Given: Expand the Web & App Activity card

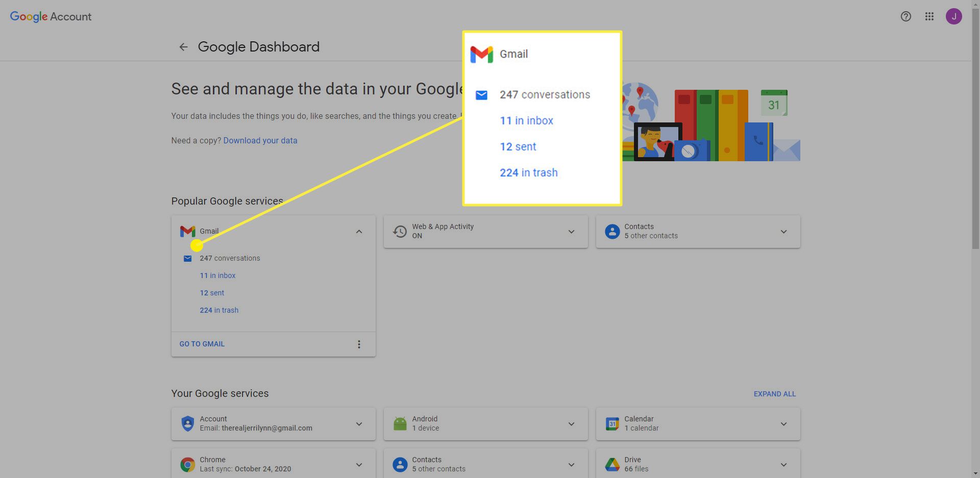Looking at the screenshot, I should [x=571, y=232].
